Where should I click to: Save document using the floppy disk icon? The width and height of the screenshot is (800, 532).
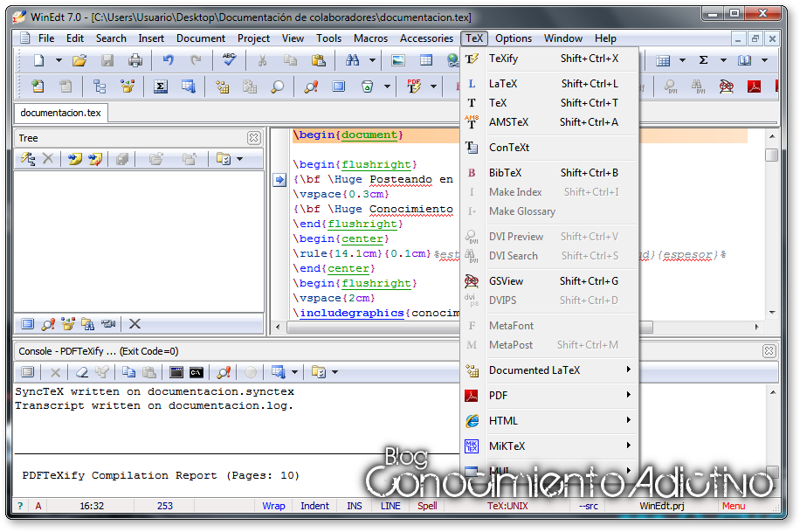[x=107, y=60]
